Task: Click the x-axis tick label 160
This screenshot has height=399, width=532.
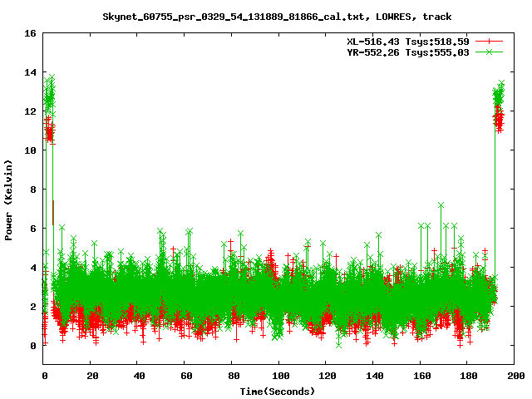Action: point(422,376)
